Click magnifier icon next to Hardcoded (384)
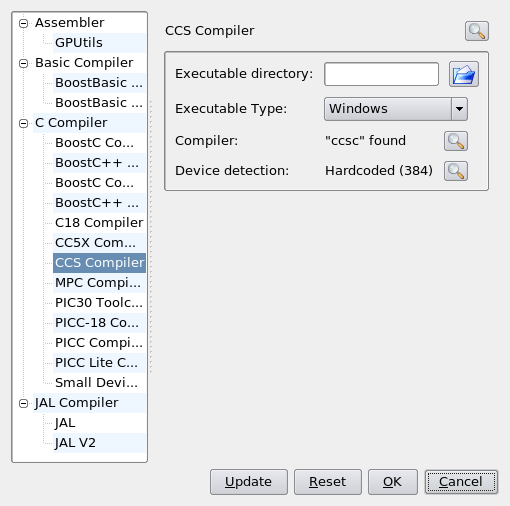 click(456, 171)
